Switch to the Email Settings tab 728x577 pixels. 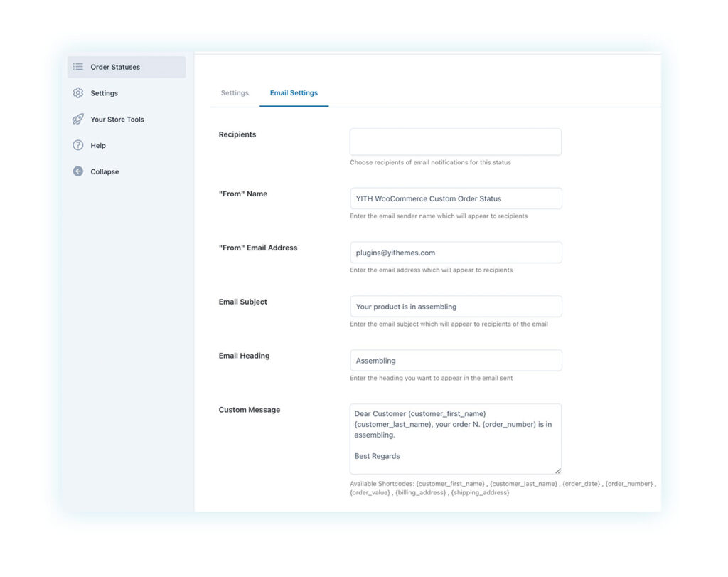[x=294, y=92]
